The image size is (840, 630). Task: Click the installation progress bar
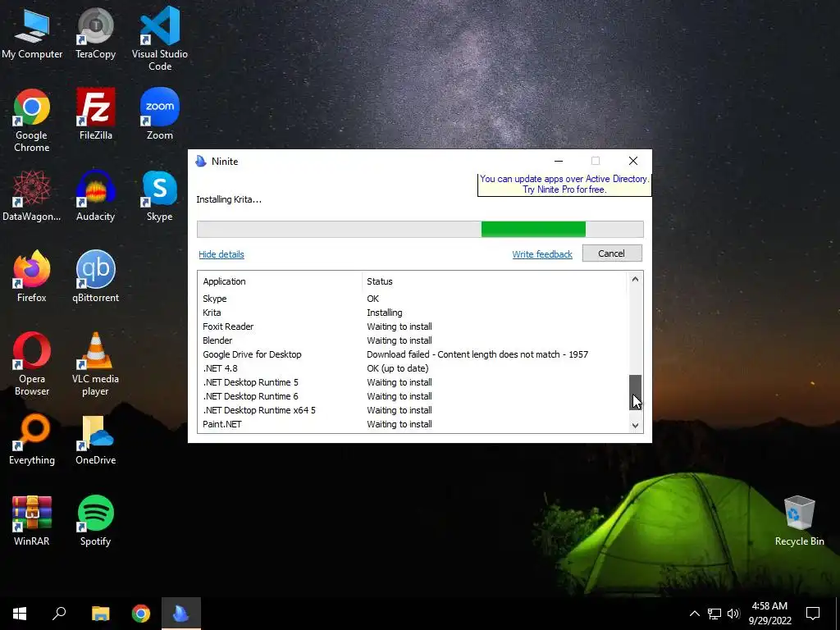420,230
